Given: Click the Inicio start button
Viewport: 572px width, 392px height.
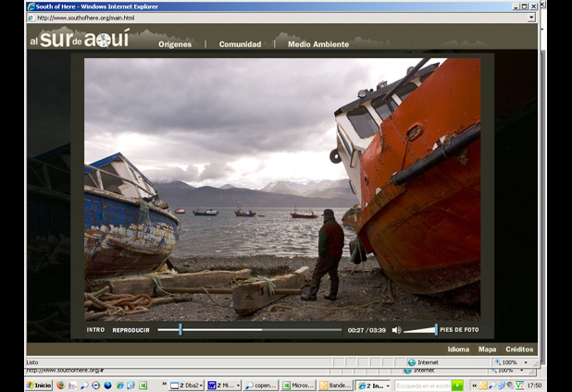Looking at the screenshot, I should point(38,386).
